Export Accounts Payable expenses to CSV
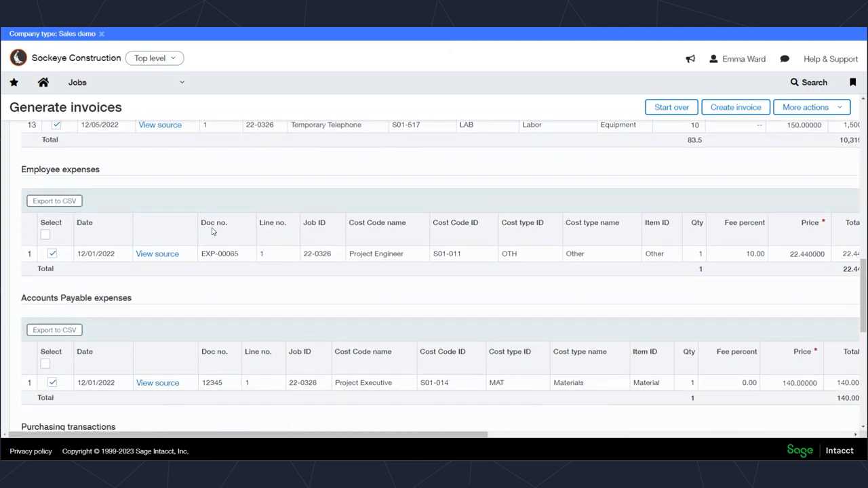Image resolution: width=868 pixels, height=488 pixels. (x=54, y=329)
